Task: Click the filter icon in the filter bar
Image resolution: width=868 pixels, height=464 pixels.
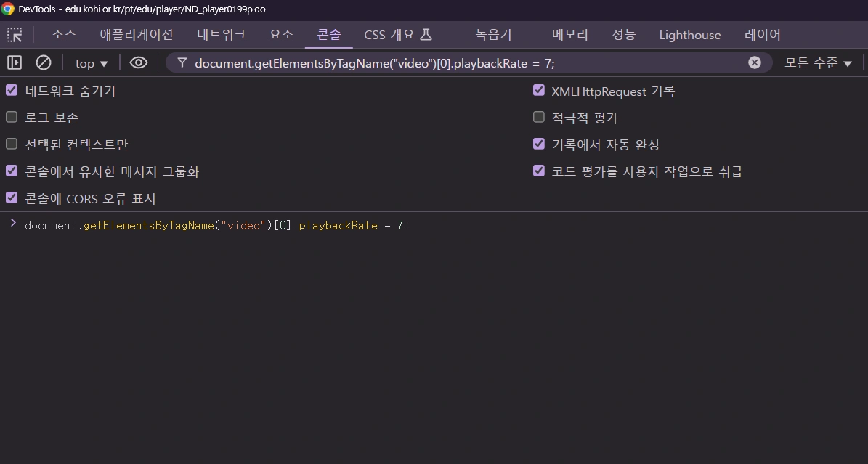Action: (181, 62)
